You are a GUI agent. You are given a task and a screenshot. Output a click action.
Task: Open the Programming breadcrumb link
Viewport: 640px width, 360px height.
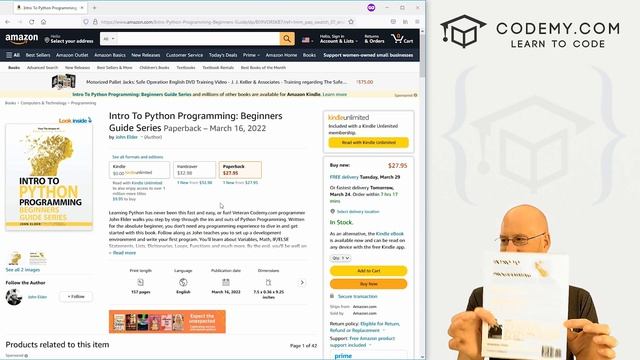coord(83,103)
